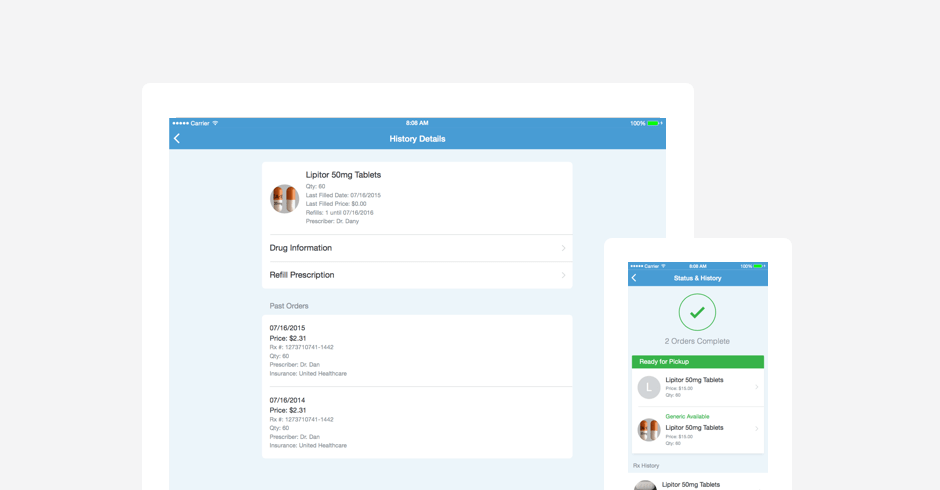The height and width of the screenshot is (490, 940).
Task: Tap back arrow on Status & History screen
Action: click(634, 278)
